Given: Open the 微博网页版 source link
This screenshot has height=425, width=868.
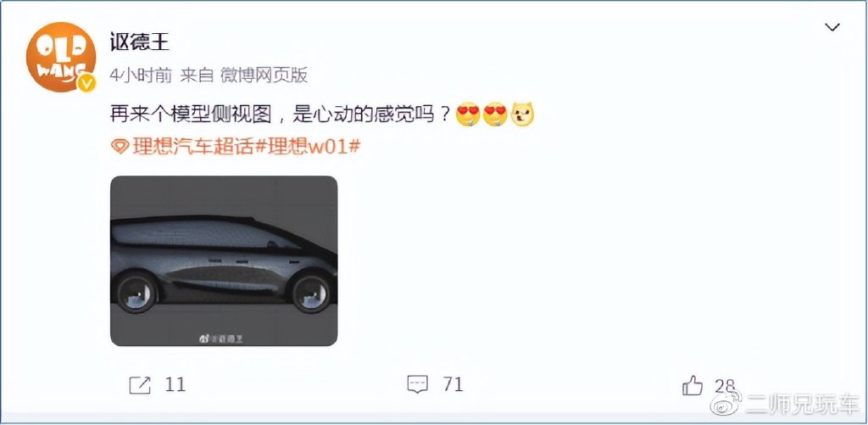Looking at the screenshot, I should (264, 75).
